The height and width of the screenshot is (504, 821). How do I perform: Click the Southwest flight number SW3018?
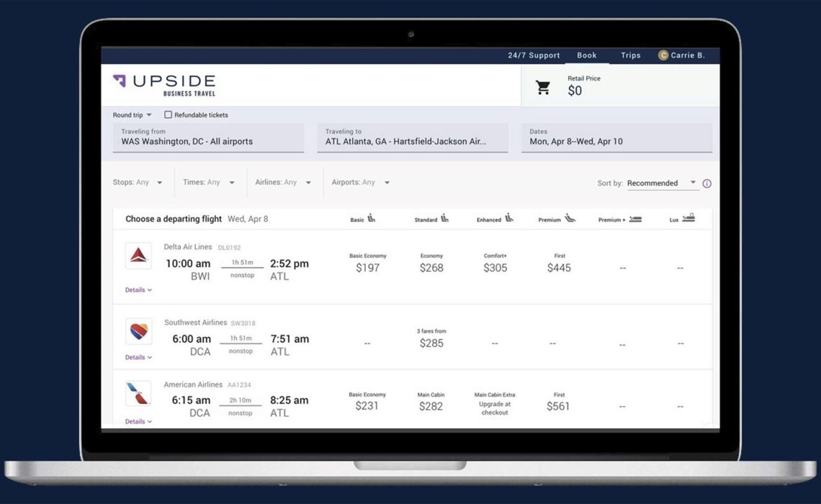point(243,323)
